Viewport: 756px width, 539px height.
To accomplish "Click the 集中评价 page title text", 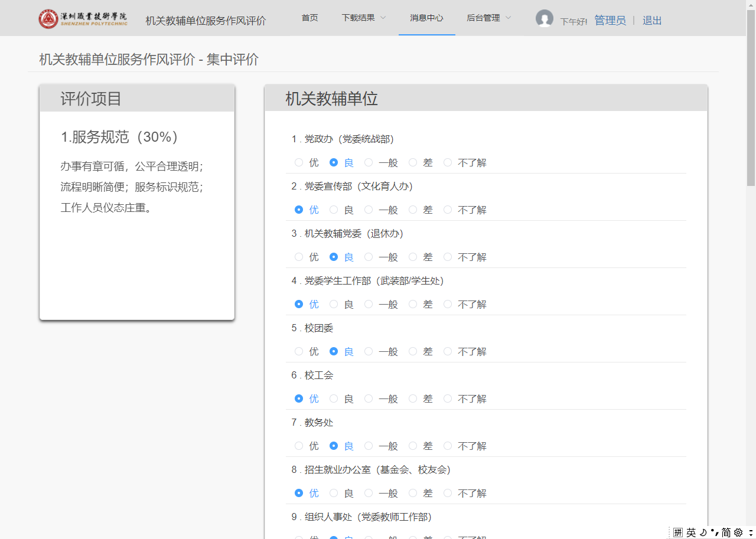I will coord(233,59).
